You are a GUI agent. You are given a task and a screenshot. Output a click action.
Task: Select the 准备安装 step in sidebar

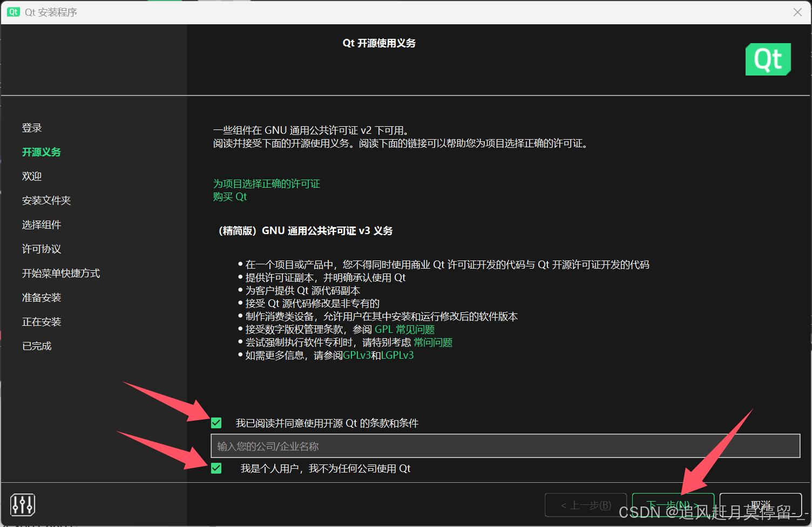click(x=42, y=298)
